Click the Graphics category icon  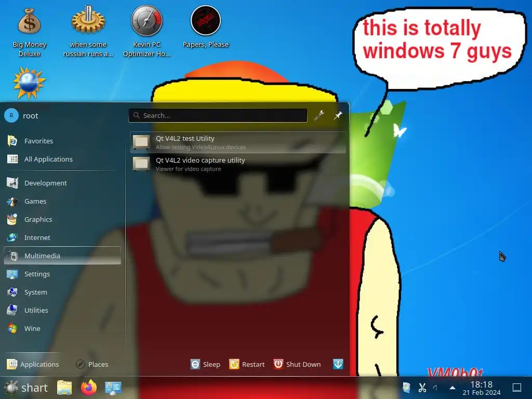(12, 220)
